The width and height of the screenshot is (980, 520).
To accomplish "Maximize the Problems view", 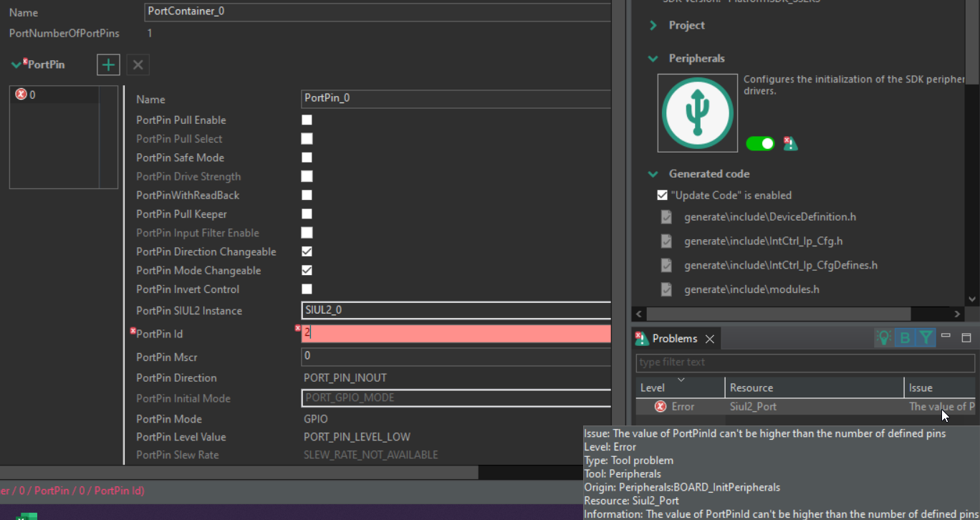I will 966,337.
